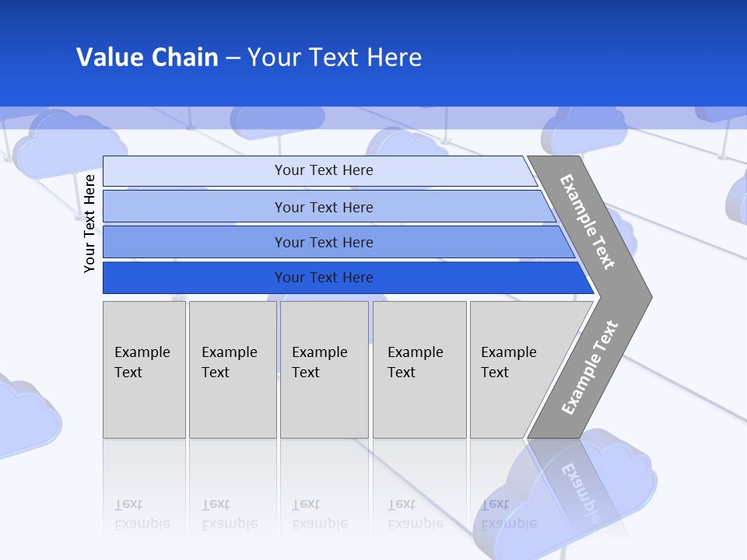Click the second gray Example Text box
The height and width of the screenshot is (560, 747).
tap(233, 369)
